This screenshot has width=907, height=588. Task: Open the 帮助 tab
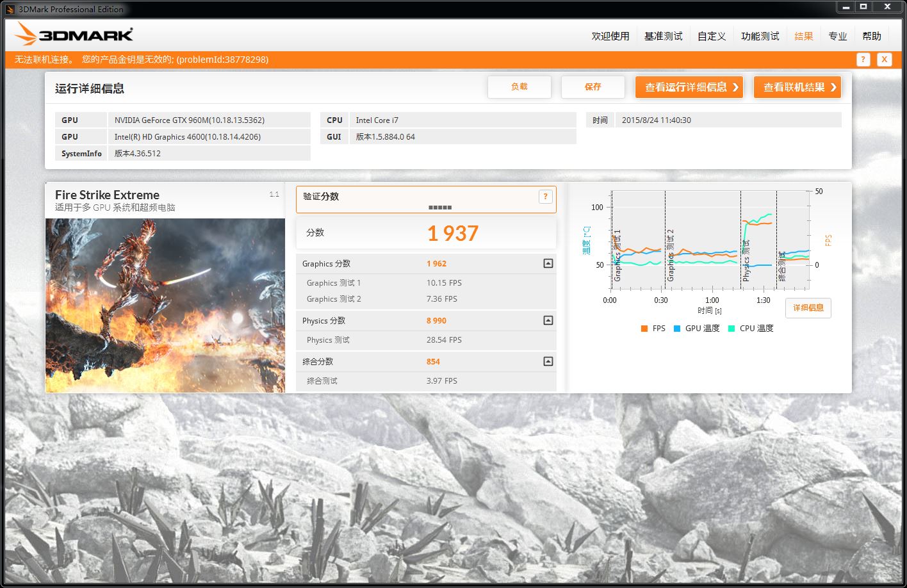coord(872,36)
